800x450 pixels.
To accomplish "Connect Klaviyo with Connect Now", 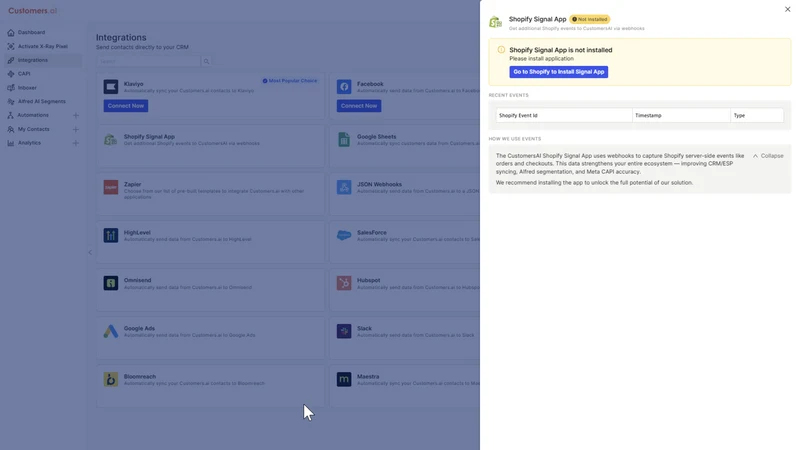I will click(126, 106).
